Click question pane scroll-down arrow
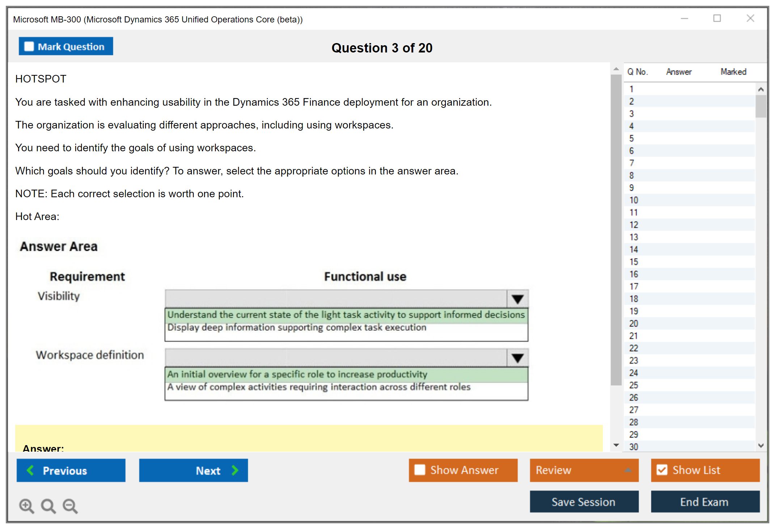Viewport: 778px width, 532px height. click(x=616, y=445)
